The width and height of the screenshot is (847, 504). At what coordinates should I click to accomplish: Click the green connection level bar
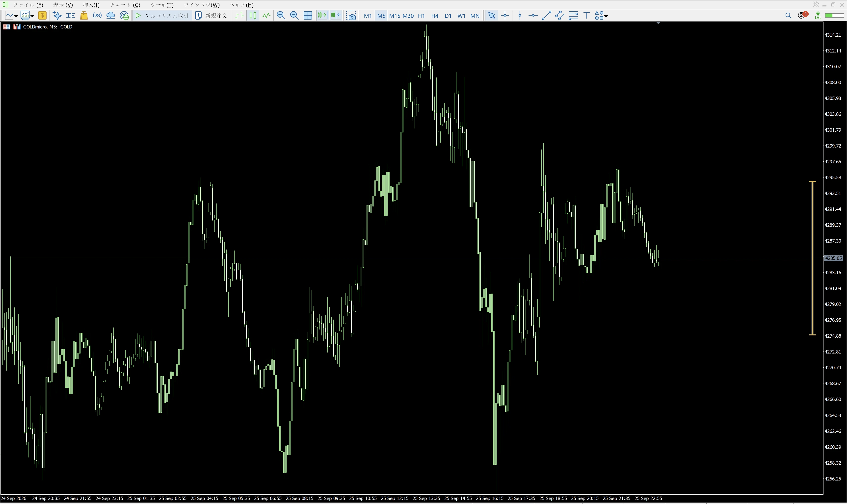coord(835,16)
